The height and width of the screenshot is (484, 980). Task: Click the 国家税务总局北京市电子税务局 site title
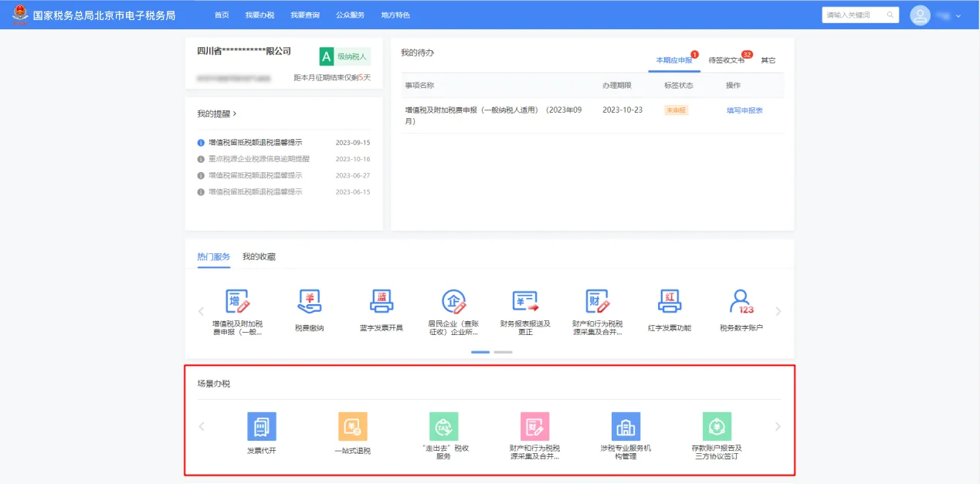[x=104, y=15]
